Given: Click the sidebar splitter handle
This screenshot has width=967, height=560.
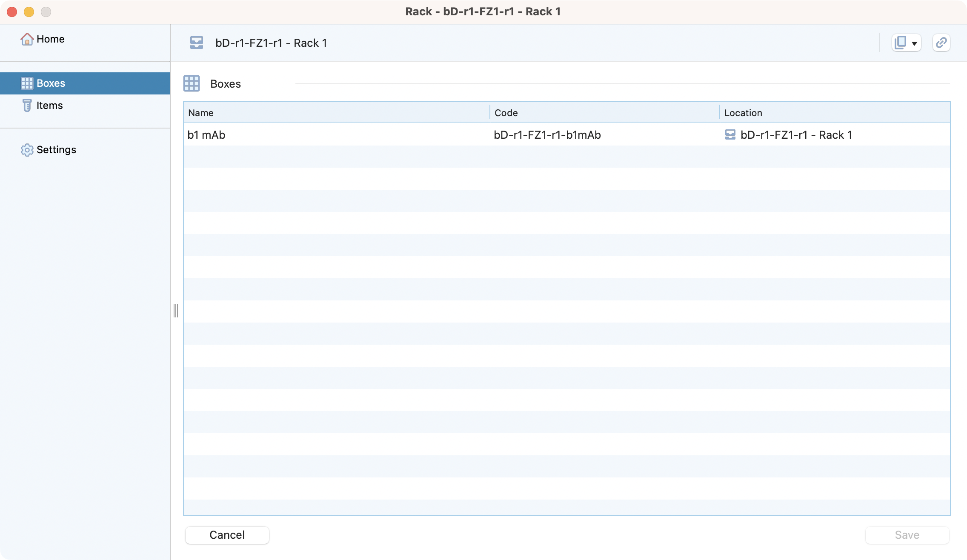Looking at the screenshot, I should click(175, 311).
